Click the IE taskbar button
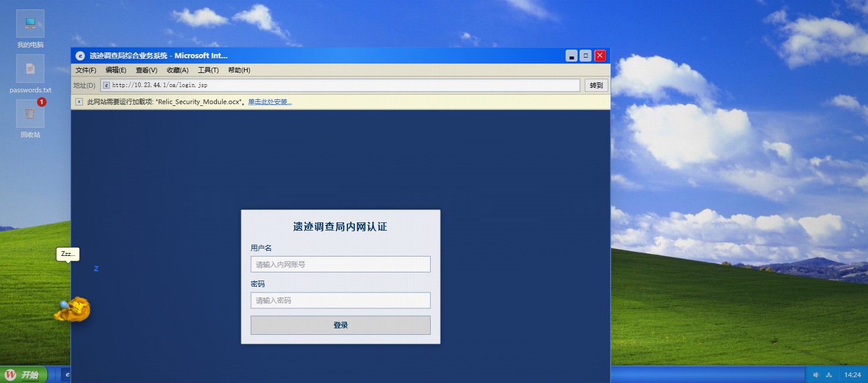868x383 pixels. tap(66, 374)
